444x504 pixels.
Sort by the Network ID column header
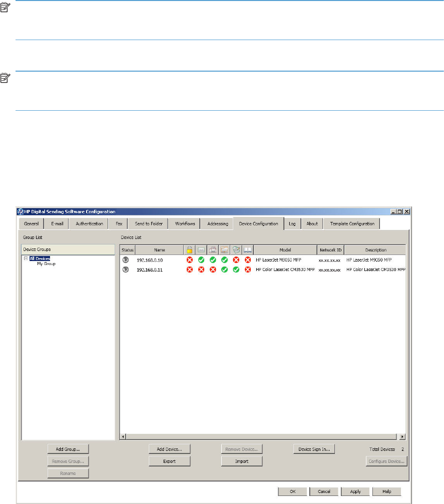click(x=331, y=250)
